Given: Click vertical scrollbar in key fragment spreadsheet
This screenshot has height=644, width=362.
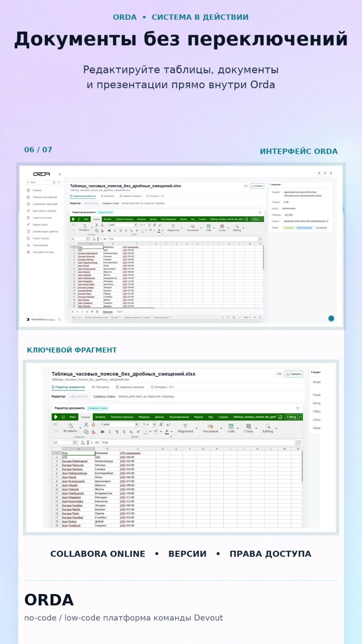Looking at the screenshot, I should coord(302,467).
